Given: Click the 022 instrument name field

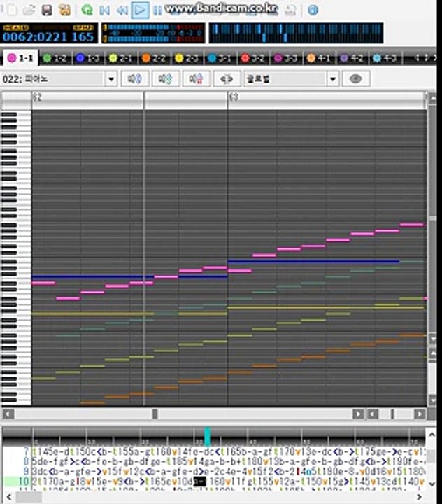Looking at the screenshot, I should pos(53,78).
